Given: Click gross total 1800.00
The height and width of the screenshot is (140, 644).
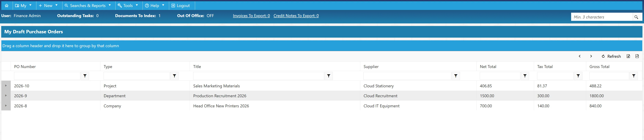Looking at the screenshot, I should [596, 96].
